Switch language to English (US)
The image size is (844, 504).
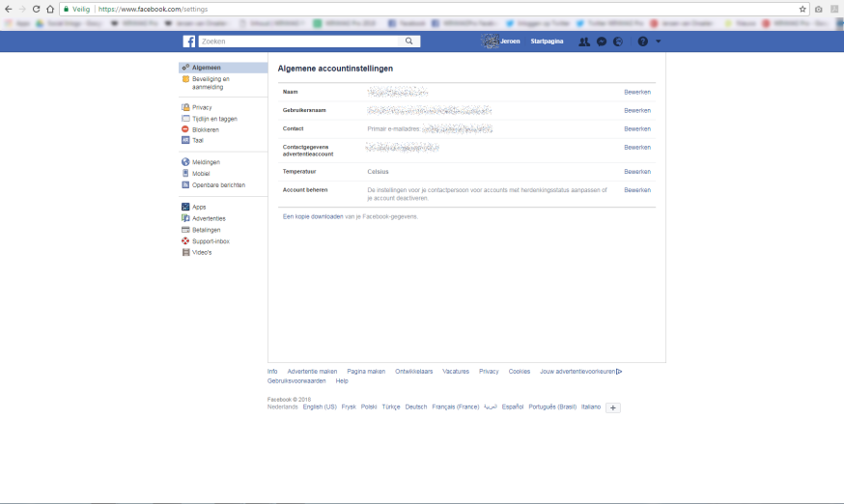(320, 407)
